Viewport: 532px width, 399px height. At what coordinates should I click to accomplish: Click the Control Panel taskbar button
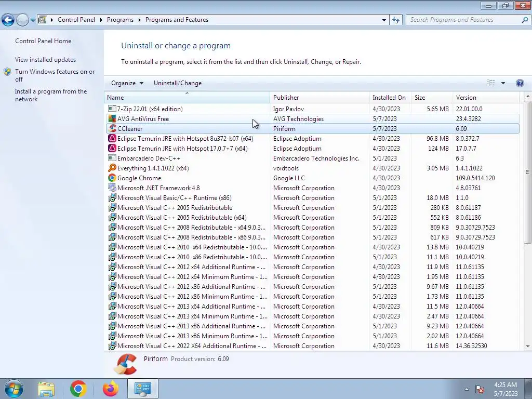click(142, 389)
